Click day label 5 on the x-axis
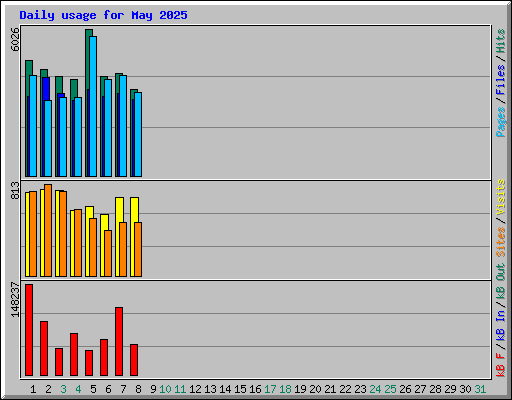512x400 pixels. [93, 389]
